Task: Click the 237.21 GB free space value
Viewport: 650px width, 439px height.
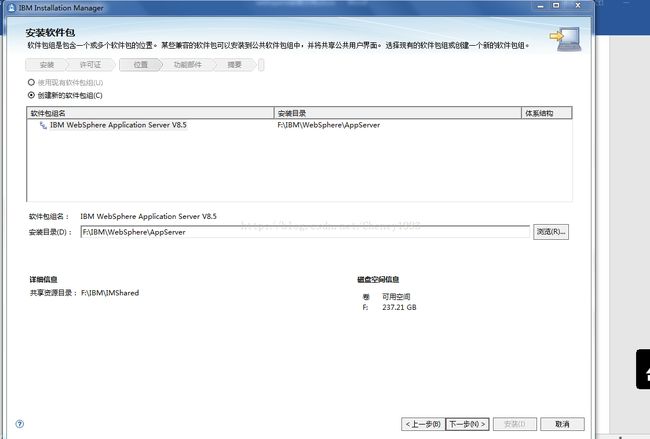Action: tap(399, 307)
